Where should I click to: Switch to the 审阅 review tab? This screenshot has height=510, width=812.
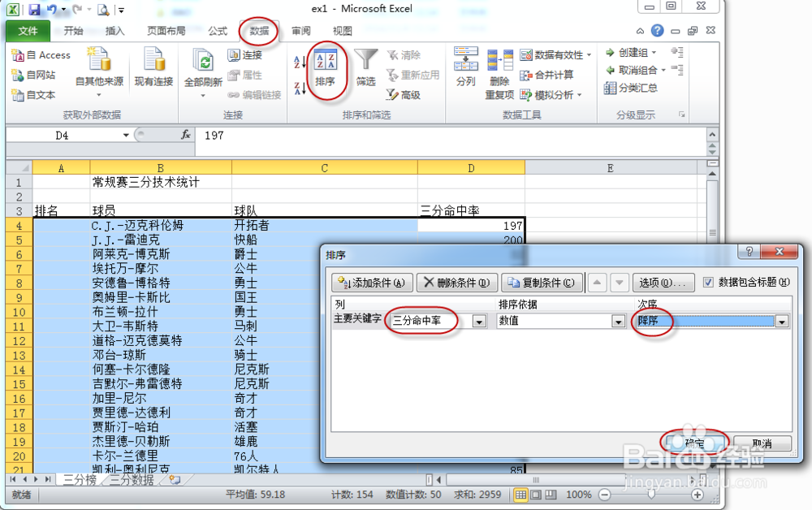click(301, 31)
